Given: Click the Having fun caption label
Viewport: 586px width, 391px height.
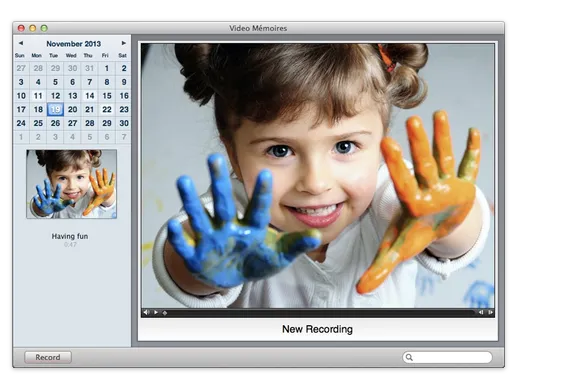Looking at the screenshot, I should 70,236.
